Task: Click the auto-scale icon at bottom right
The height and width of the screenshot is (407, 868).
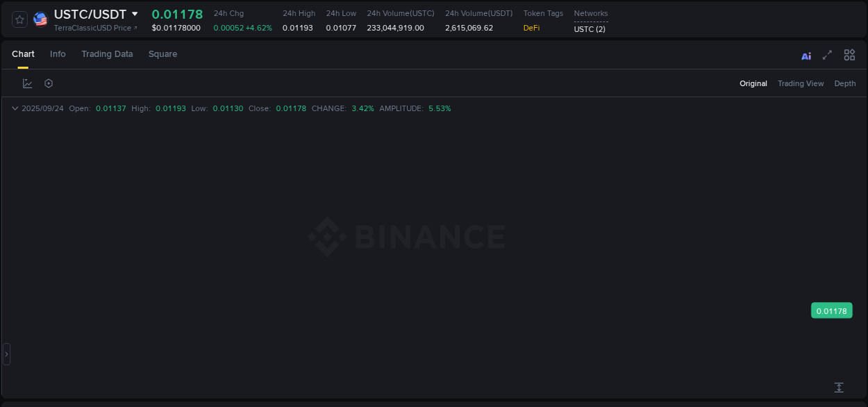Action: click(839, 387)
